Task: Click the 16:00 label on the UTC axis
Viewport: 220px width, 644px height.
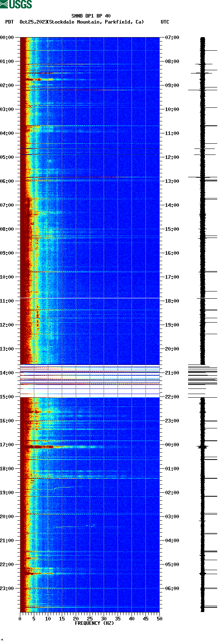Action: pos(172,253)
